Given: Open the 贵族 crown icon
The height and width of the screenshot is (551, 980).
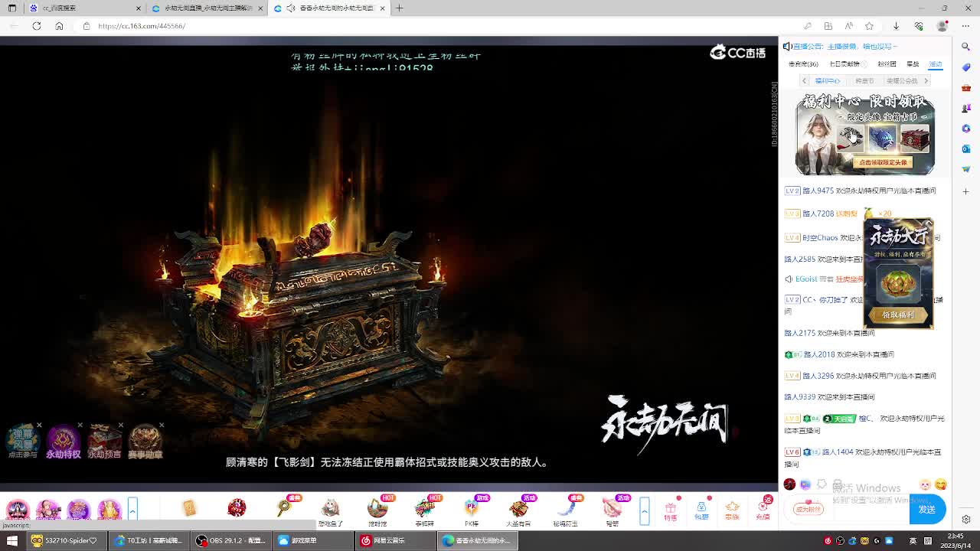Looking at the screenshot, I should [x=732, y=510].
